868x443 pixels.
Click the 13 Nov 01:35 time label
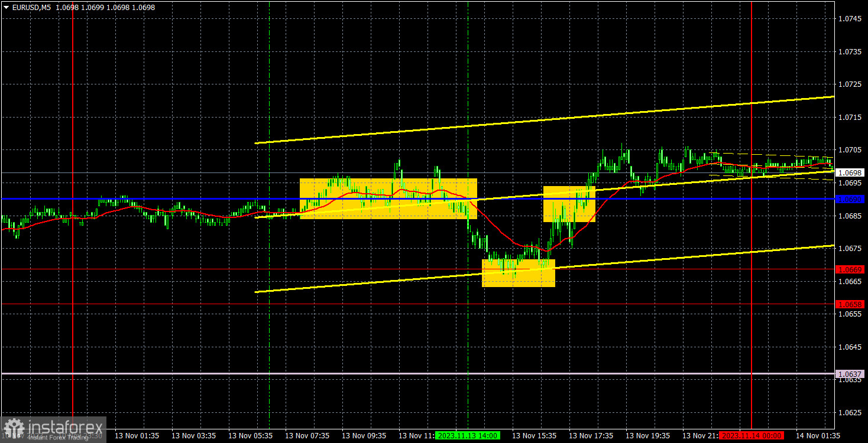point(137,435)
